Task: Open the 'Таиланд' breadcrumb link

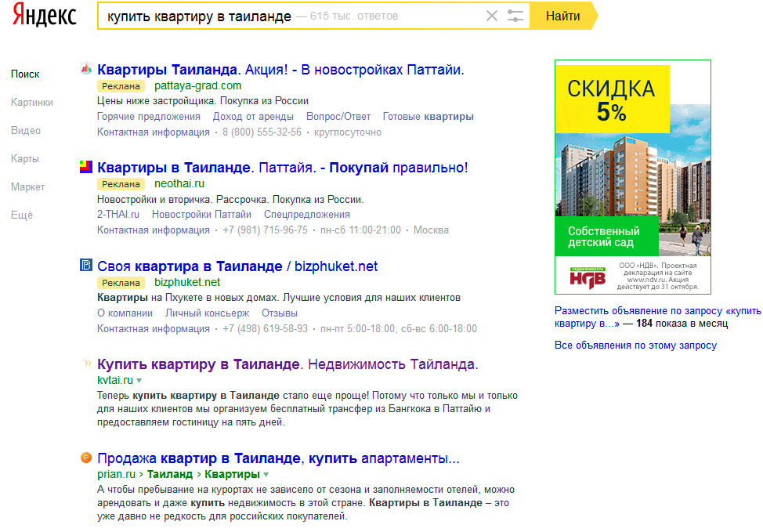Action: click(170, 474)
